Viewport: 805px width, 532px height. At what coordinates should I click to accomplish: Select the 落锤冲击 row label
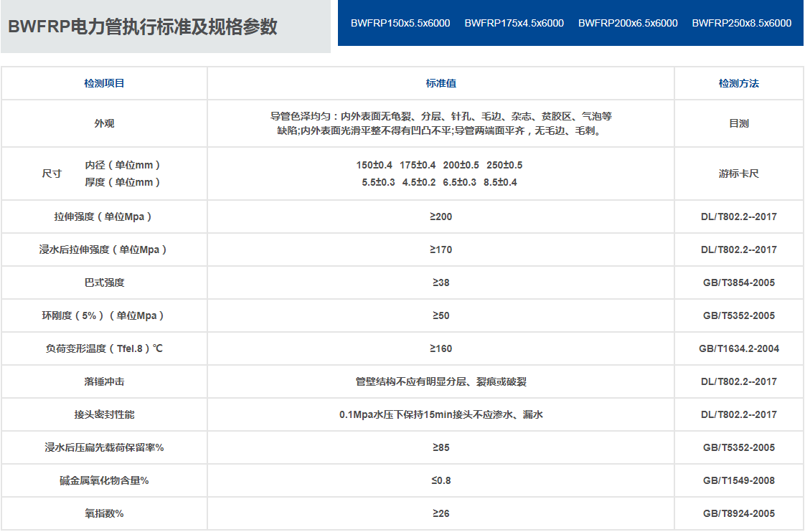[x=103, y=381]
